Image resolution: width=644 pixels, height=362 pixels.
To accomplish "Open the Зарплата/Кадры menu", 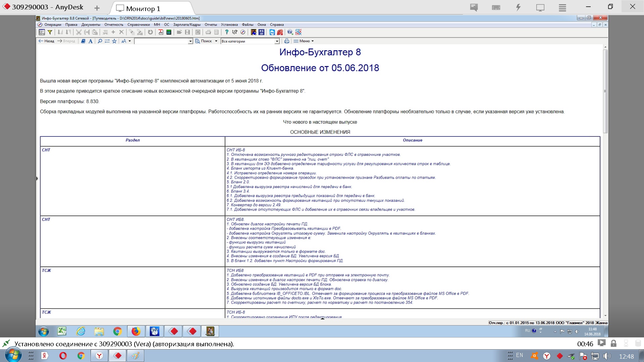I will (187, 24).
